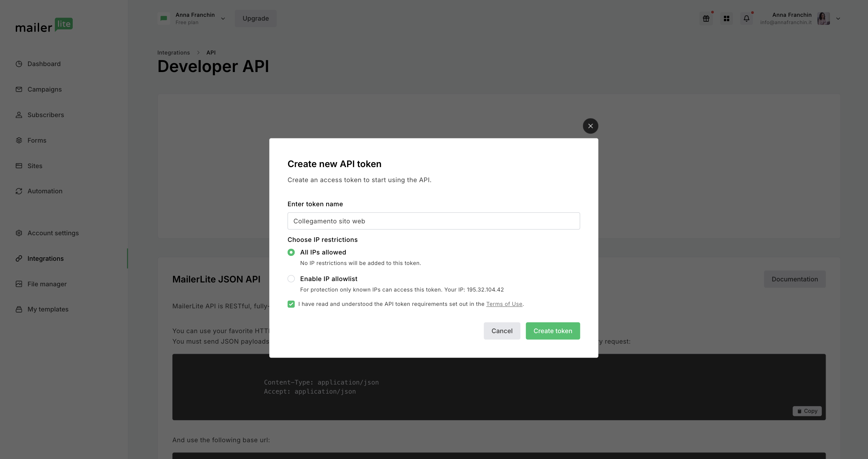The image size is (868, 459).
Task: Click the Choose IP restrictions label
Action: (x=323, y=240)
